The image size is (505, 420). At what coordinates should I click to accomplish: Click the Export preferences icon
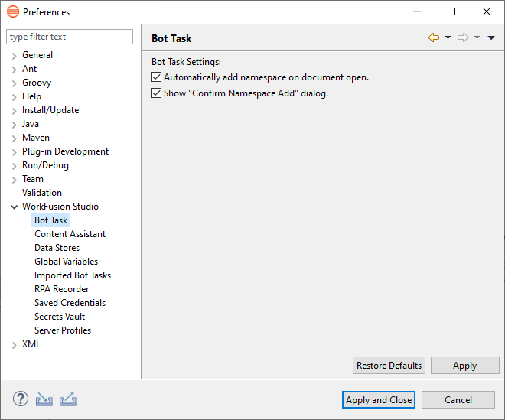(68, 399)
